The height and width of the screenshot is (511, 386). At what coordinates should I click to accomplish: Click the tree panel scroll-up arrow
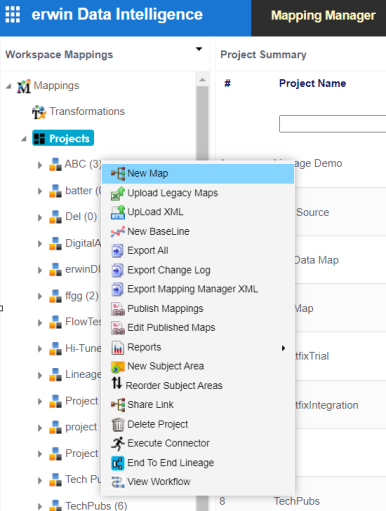[202, 80]
